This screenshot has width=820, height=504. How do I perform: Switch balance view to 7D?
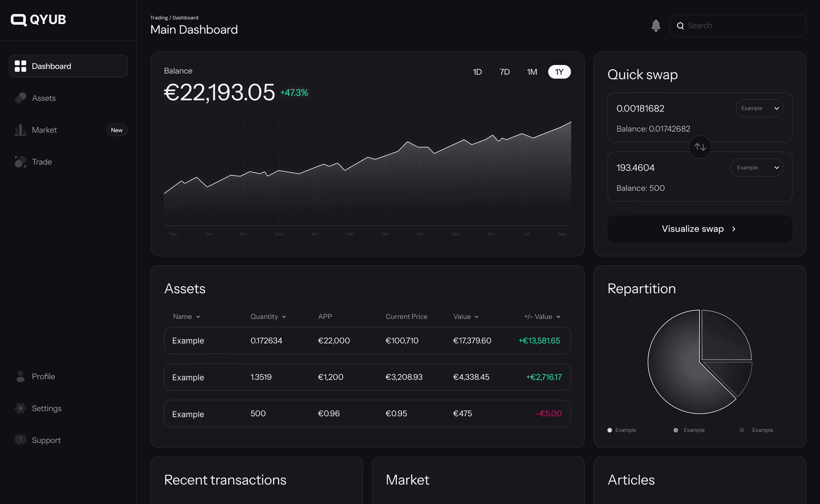click(x=504, y=72)
